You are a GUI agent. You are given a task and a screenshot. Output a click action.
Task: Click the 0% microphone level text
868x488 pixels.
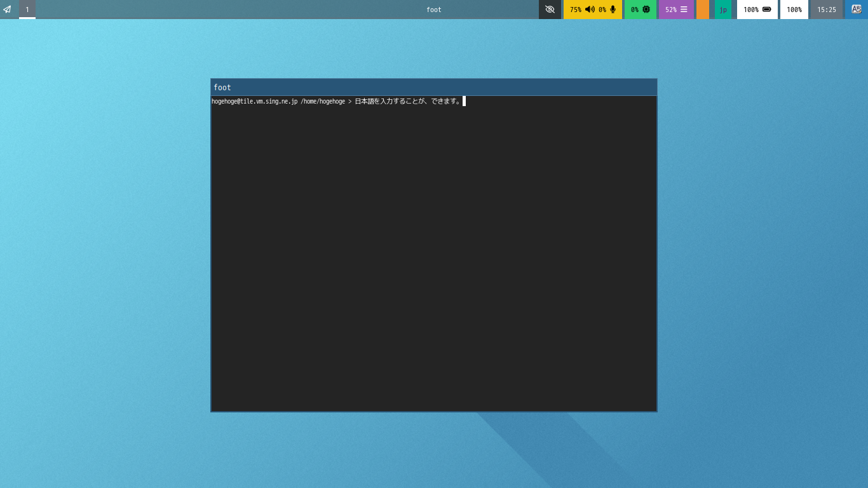(x=602, y=10)
